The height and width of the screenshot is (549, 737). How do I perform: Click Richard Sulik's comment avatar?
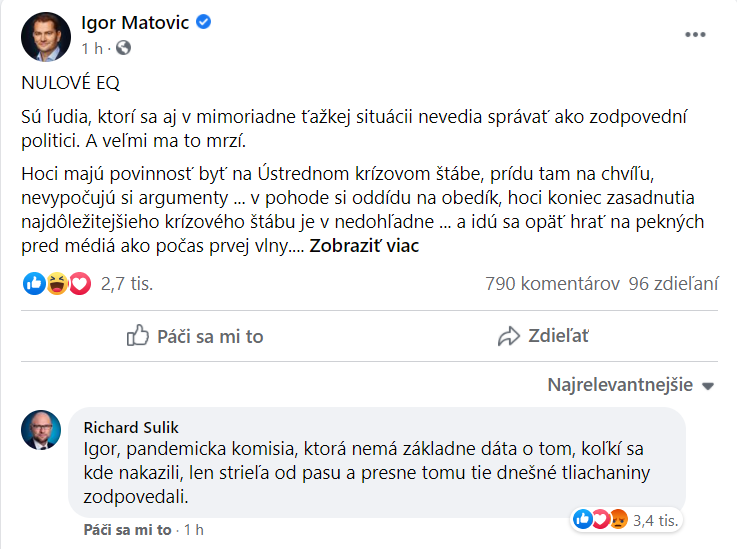(41, 429)
